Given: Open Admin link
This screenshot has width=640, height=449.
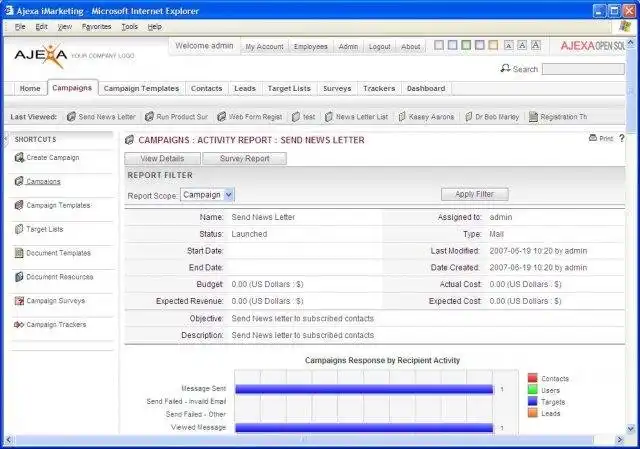Looking at the screenshot, I should click(348, 47).
